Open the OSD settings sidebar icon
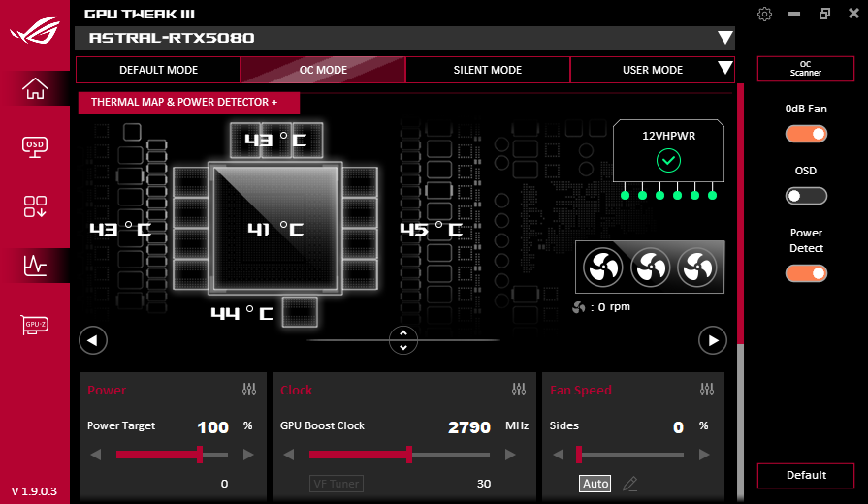Image resolution: width=868 pixels, height=504 pixels. coord(35,147)
